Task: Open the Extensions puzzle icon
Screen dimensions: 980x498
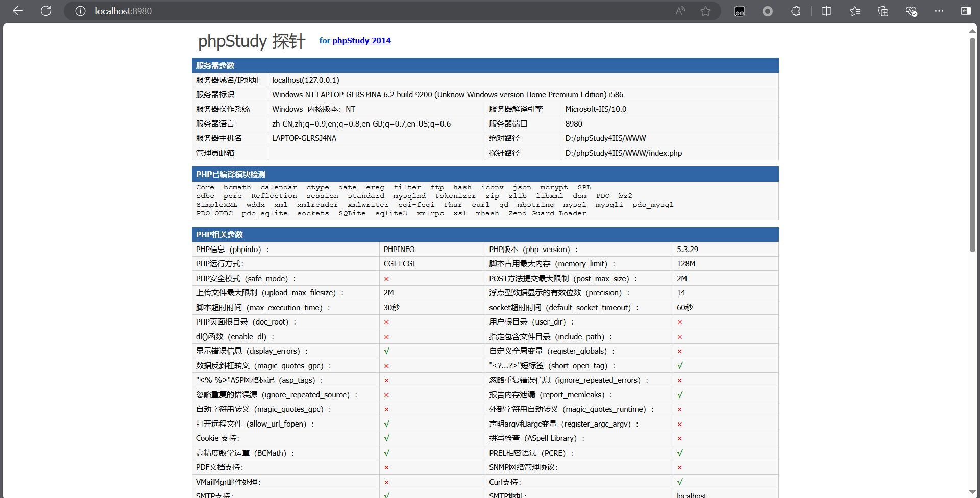Action: (796, 11)
